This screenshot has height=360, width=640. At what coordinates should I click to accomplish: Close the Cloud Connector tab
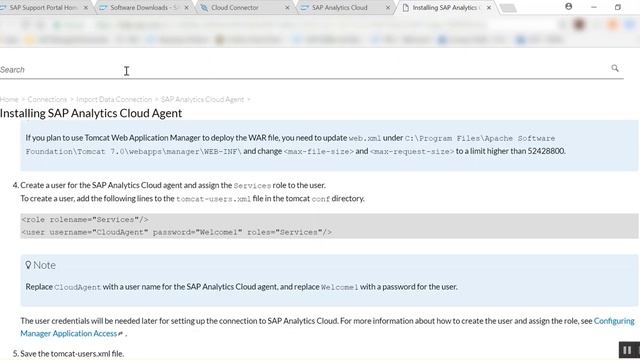[x=287, y=8]
